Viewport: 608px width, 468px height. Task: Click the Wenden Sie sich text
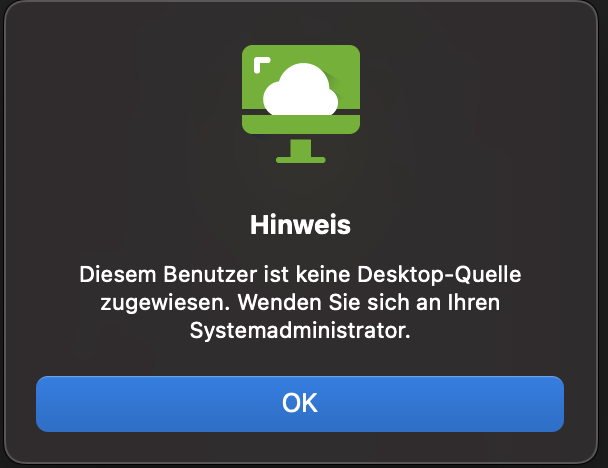pos(323,302)
